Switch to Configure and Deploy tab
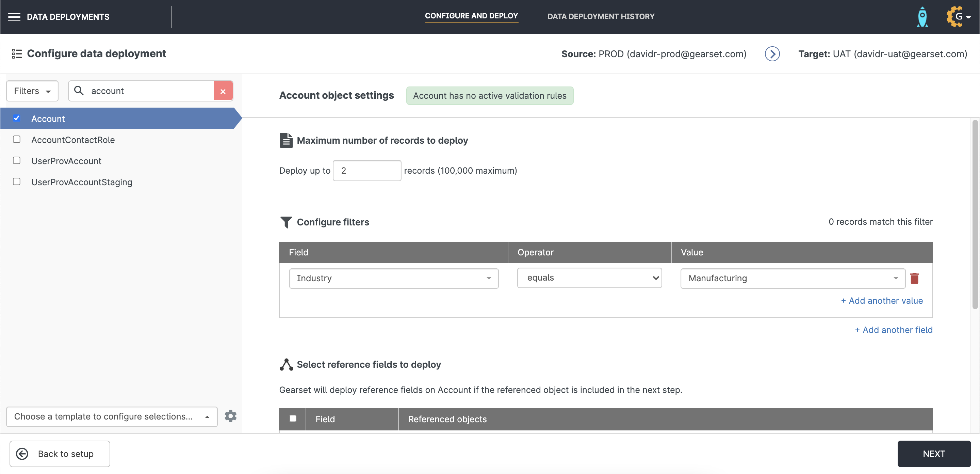The image size is (980, 474). pyautogui.click(x=471, y=16)
